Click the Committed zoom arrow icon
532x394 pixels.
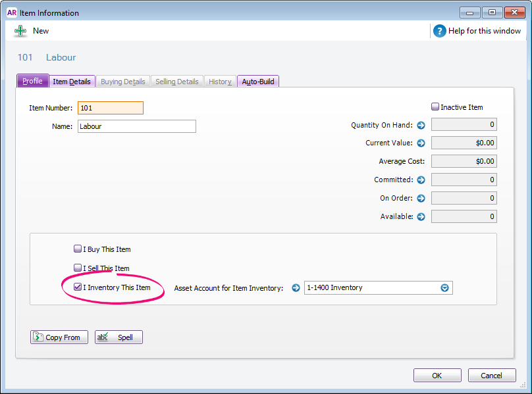point(421,180)
